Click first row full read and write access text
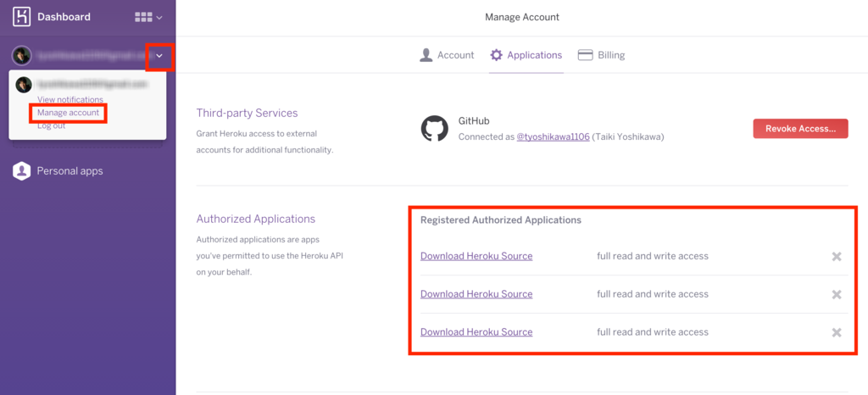 click(x=653, y=256)
